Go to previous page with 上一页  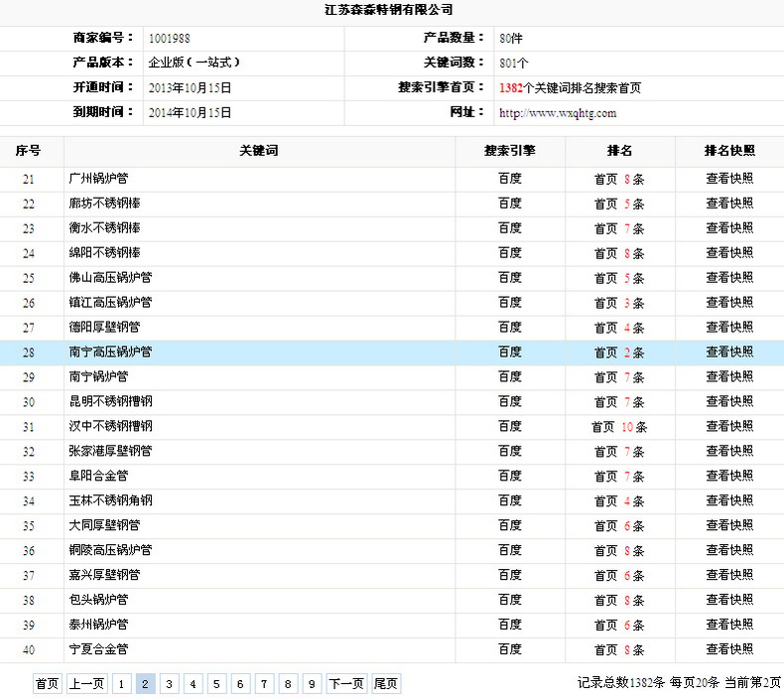tap(86, 683)
